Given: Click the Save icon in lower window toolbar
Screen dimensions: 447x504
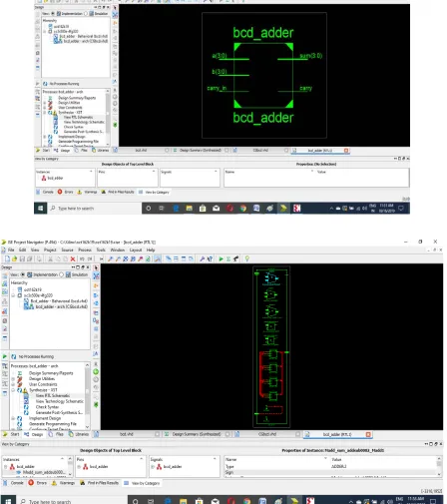Looking at the screenshot, I should point(22,258).
